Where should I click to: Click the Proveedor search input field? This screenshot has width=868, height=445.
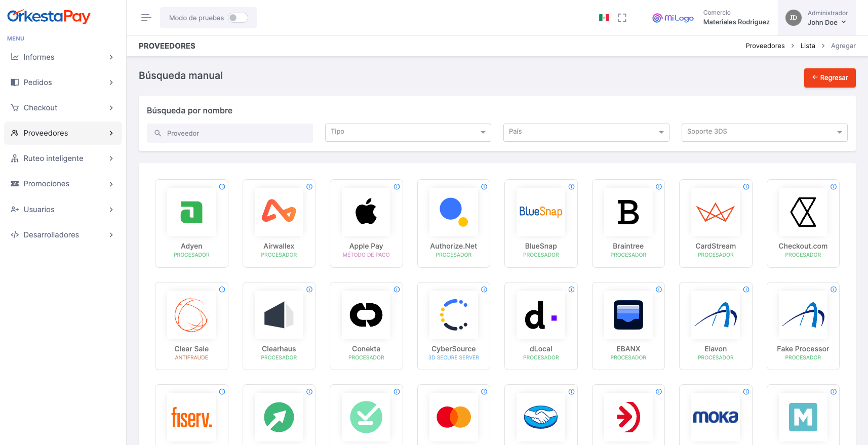coord(230,133)
